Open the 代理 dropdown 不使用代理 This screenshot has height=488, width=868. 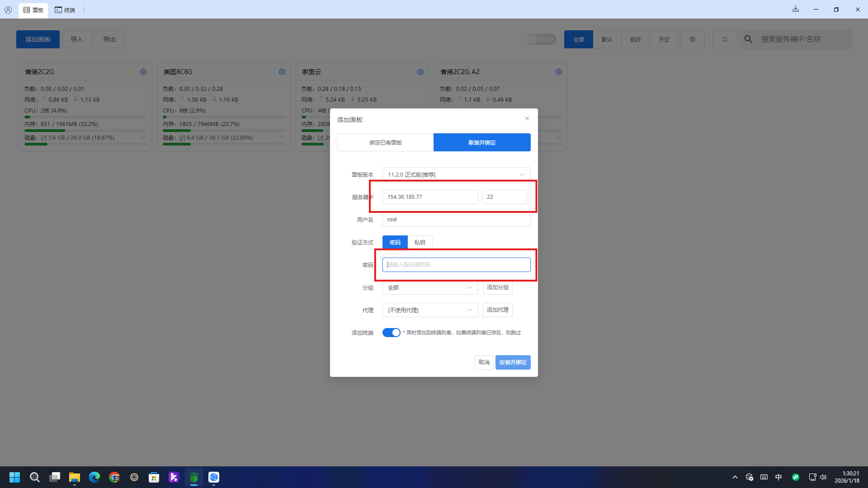(430, 310)
